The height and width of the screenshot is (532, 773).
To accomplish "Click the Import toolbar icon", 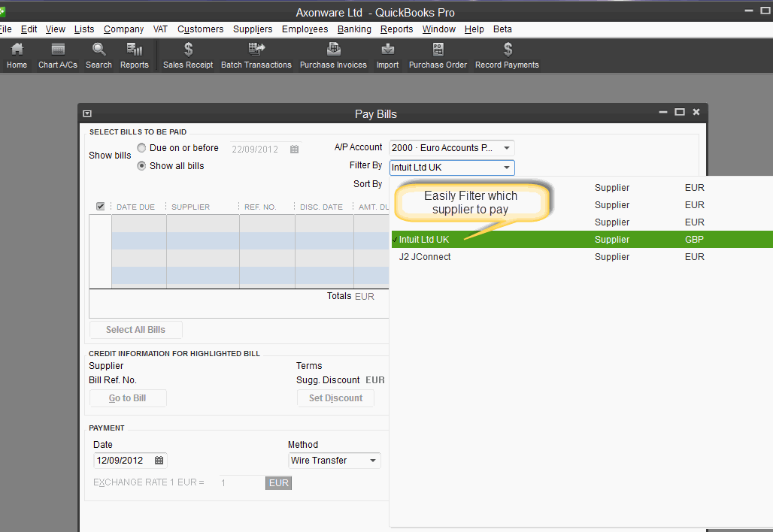I will point(387,56).
